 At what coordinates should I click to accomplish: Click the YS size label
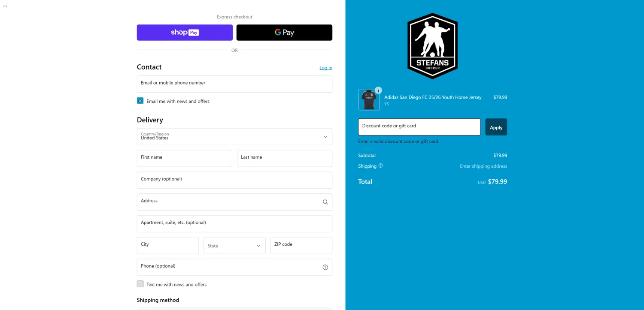tap(386, 104)
